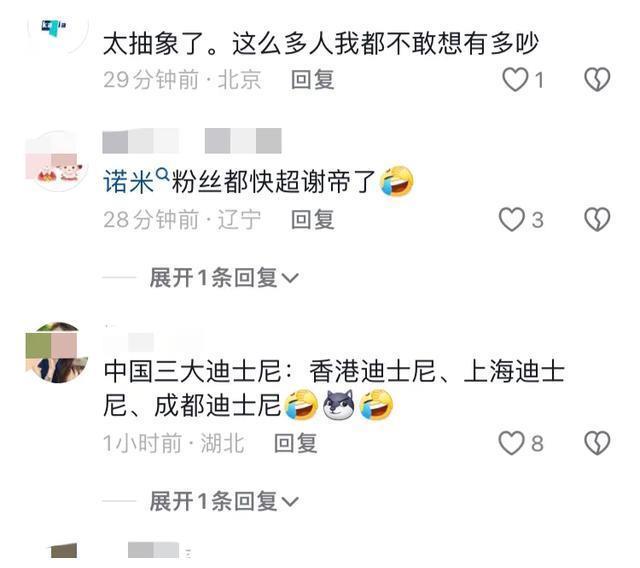
Task: Select the 太抽象了 comment text
Action: [x=321, y=44]
